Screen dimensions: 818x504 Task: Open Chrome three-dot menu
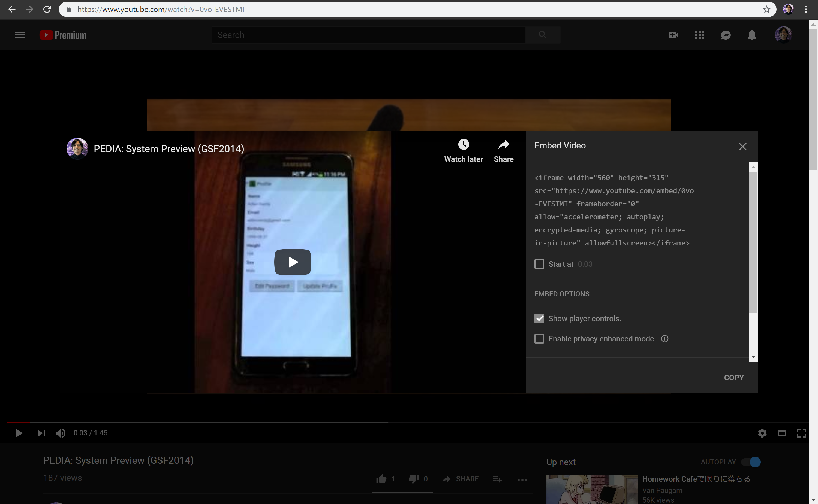pos(806,9)
